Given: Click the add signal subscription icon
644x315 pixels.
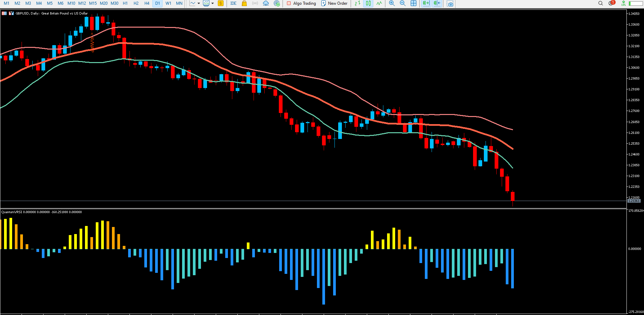Looking at the screenshot, I should coord(277,3).
